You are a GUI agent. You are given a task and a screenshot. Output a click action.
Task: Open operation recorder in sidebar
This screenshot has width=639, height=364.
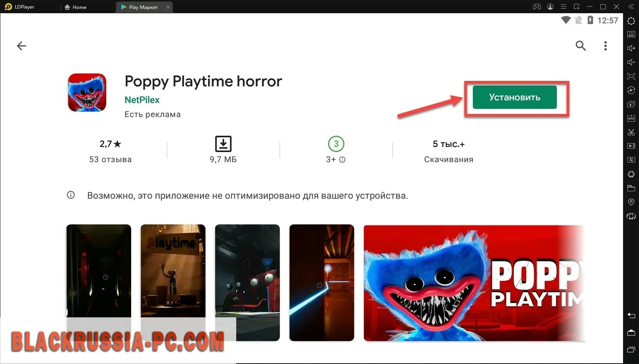[631, 90]
